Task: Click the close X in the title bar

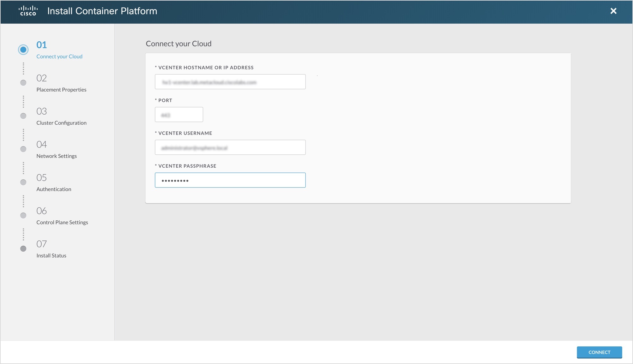Action: (613, 11)
